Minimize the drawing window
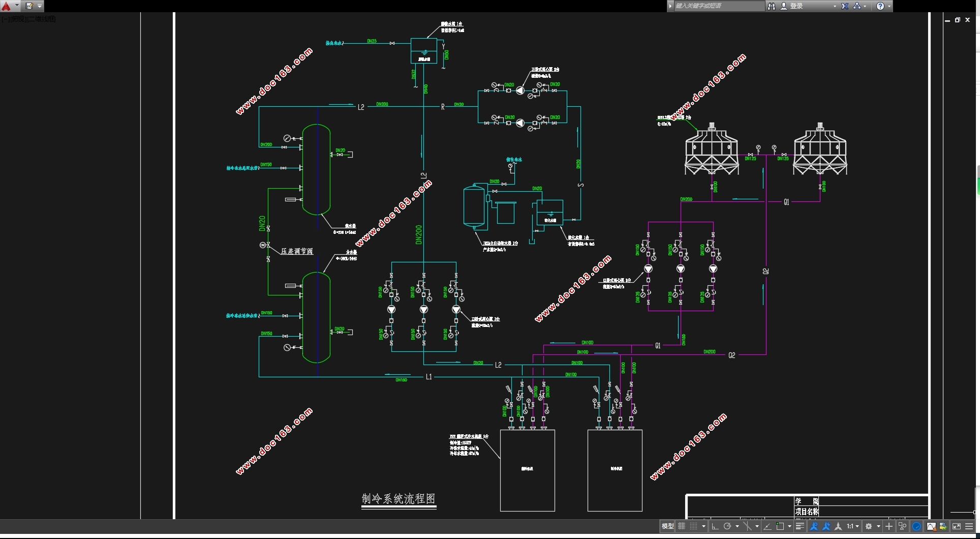Image resolution: width=980 pixels, height=539 pixels. (947, 20)
